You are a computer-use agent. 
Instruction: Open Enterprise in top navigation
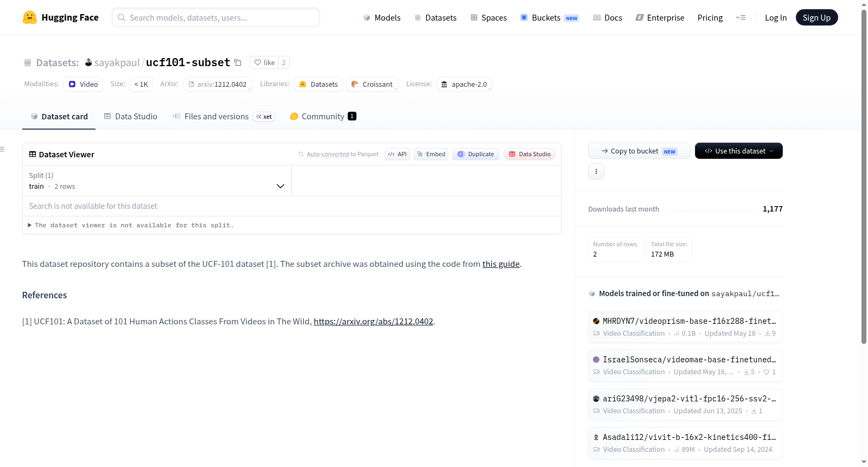coord(660,17)
